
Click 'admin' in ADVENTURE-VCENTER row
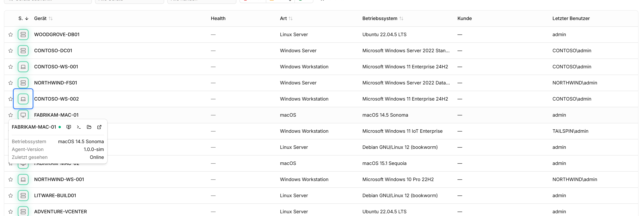point(559,211)
